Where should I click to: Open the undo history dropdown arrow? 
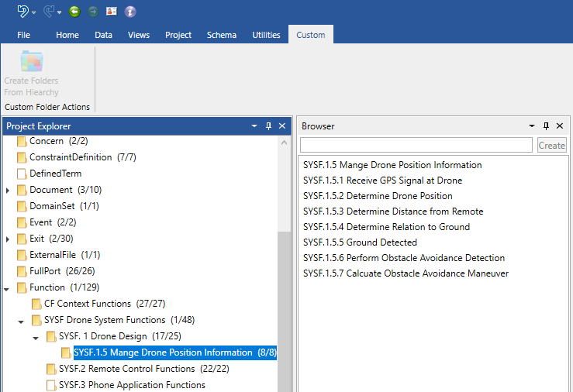34,12
